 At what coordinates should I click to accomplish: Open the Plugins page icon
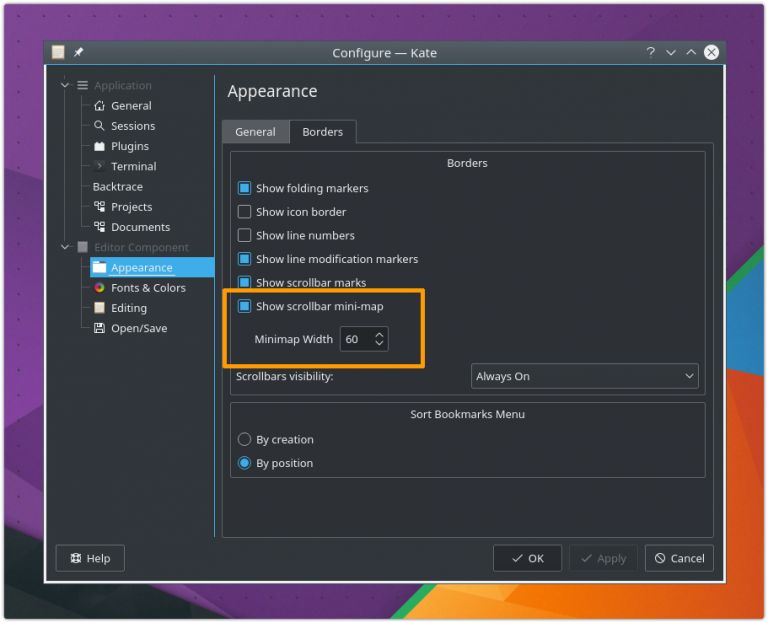(x=99, y=146)
